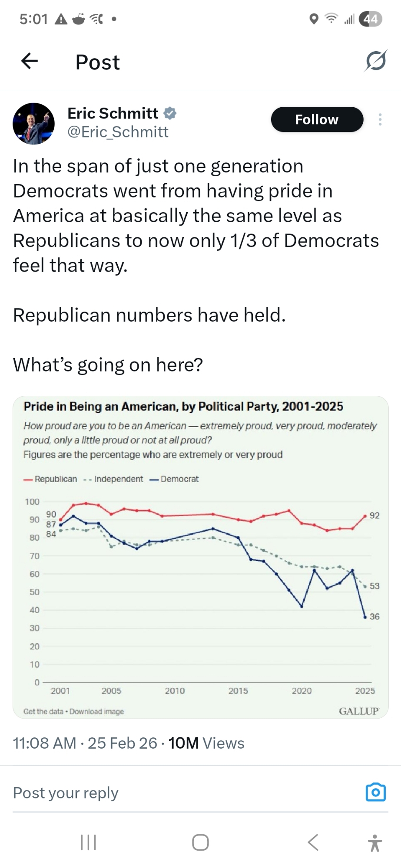Follow Eric Schmitt
This screenshot has width=401, height=868.
(317, 119)
